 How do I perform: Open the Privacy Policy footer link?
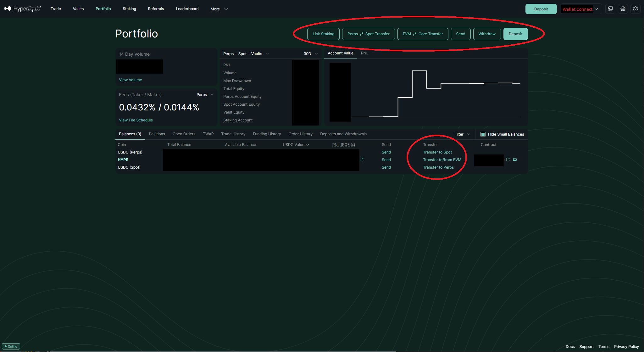click(626, 347)
